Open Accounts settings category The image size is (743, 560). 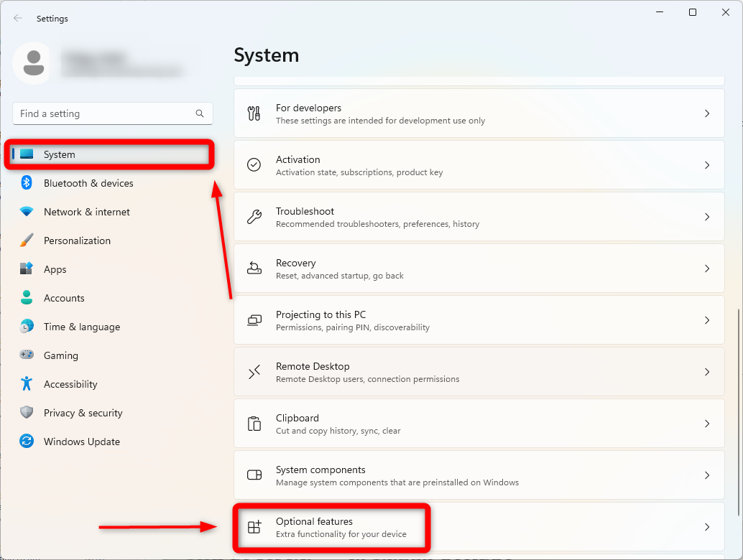[112, 298]
